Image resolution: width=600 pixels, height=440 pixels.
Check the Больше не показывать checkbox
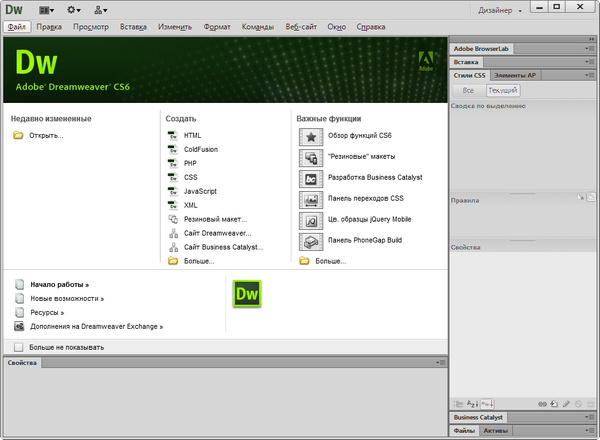pos(20,347)
